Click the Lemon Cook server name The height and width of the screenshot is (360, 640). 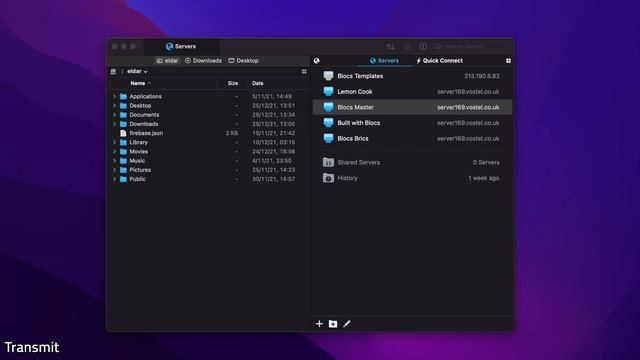[355, 92]
